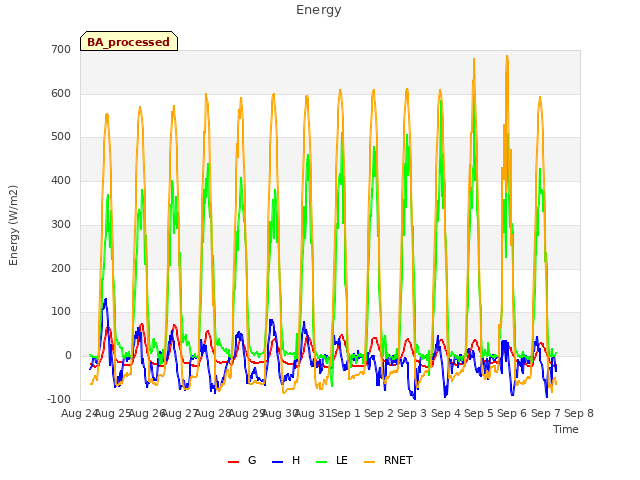This screenshot has height=480, width=640.
Task: Click the blue H peak on Aug 25
Action: click(x=106, y=300)
